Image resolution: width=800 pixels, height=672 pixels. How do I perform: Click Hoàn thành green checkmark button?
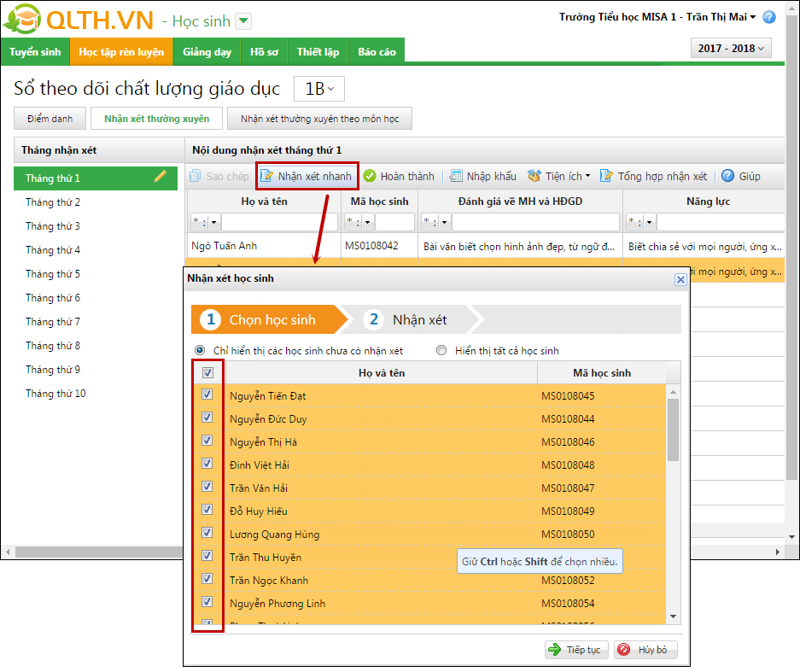click(399, 176)
